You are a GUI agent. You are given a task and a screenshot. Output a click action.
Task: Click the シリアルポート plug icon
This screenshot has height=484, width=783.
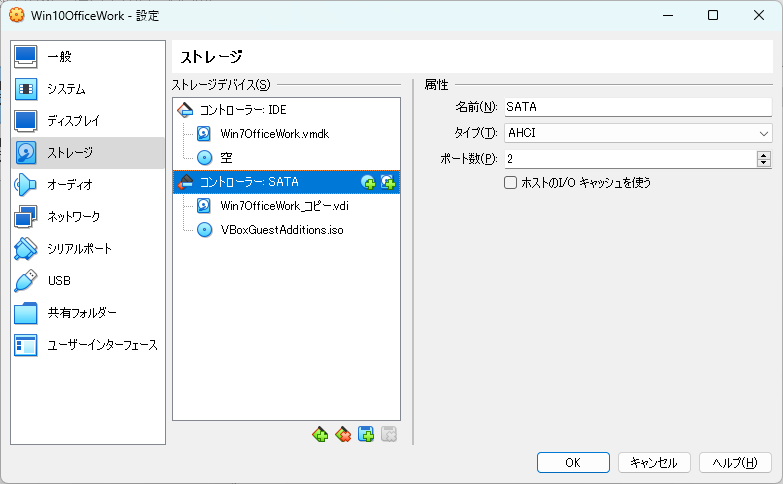click(x=25, y=249)
